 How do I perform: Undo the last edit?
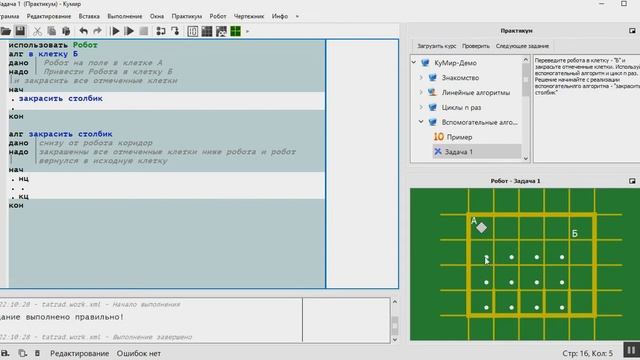[84, 31]
